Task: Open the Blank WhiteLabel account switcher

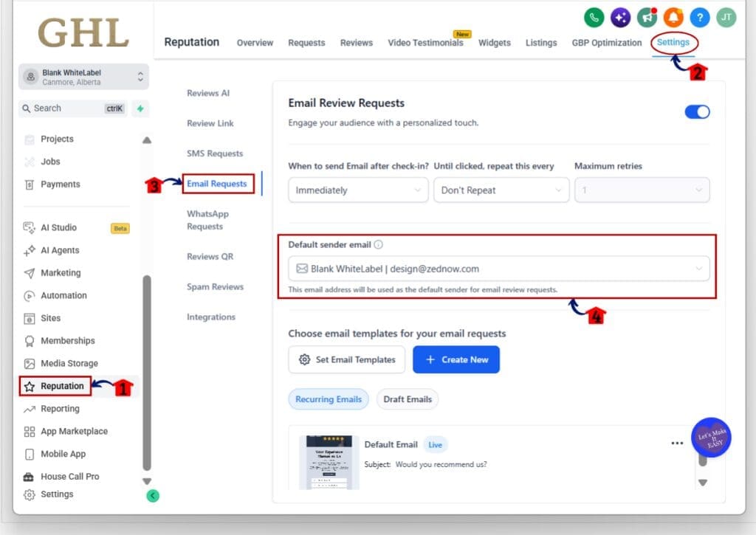Action: point(84,77)
